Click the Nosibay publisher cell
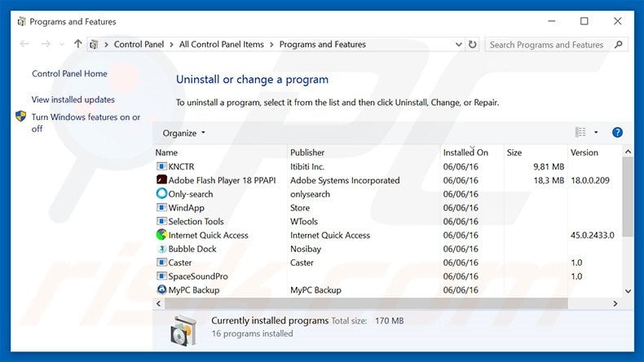The width and height of the screenshot is (644, 362). point(306,249)
